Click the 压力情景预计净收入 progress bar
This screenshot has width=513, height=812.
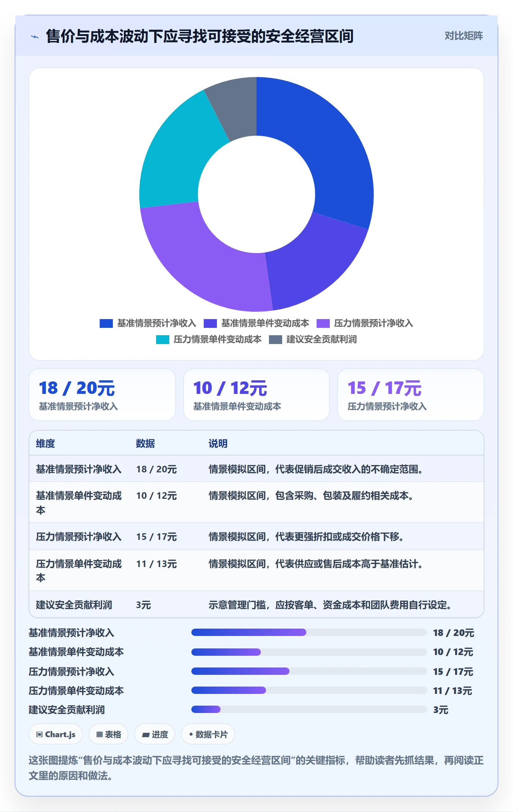pyautogui.click(x=309, y=671)
